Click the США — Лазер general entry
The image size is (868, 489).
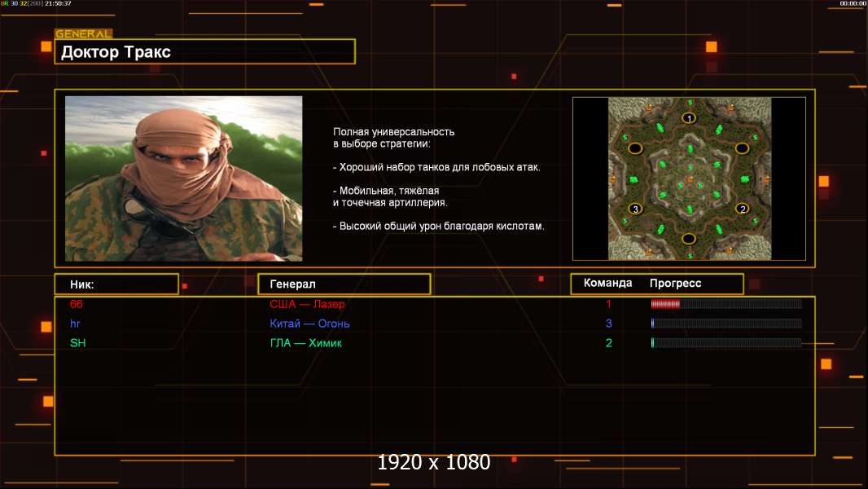pyautogui.click(x=307, y=304)
